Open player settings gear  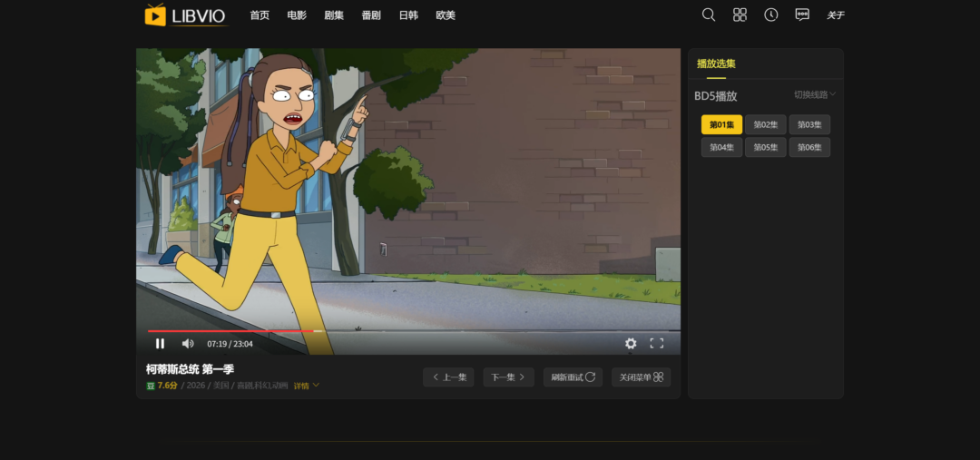click(x=631, y=343)
